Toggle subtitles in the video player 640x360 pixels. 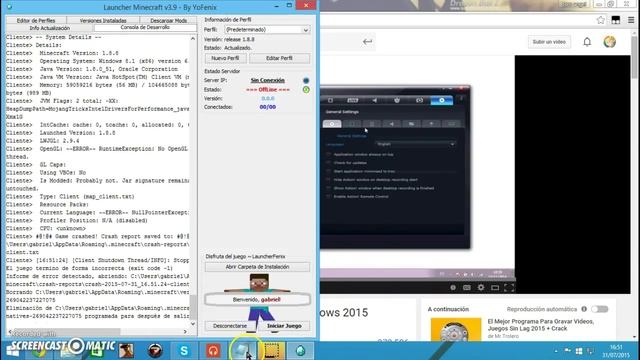(x=467, y=287)
